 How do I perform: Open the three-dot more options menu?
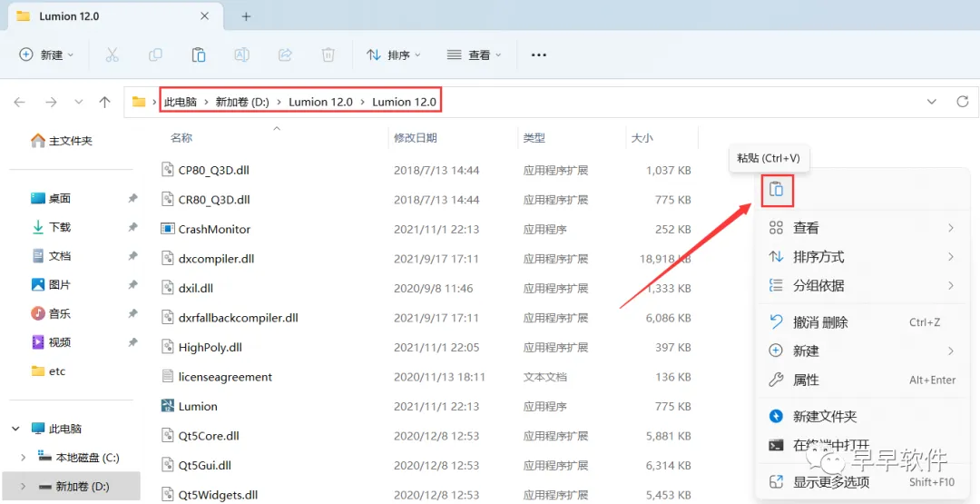tap(539, 55)
